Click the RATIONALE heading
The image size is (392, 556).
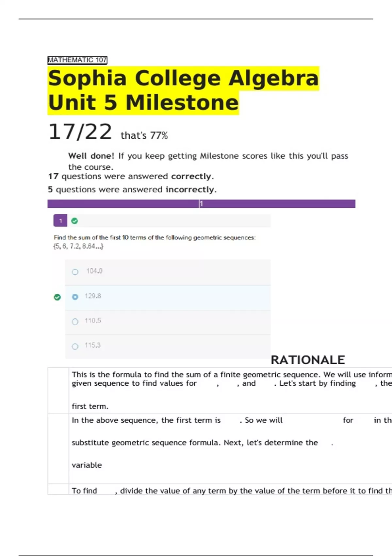point(307,360)
